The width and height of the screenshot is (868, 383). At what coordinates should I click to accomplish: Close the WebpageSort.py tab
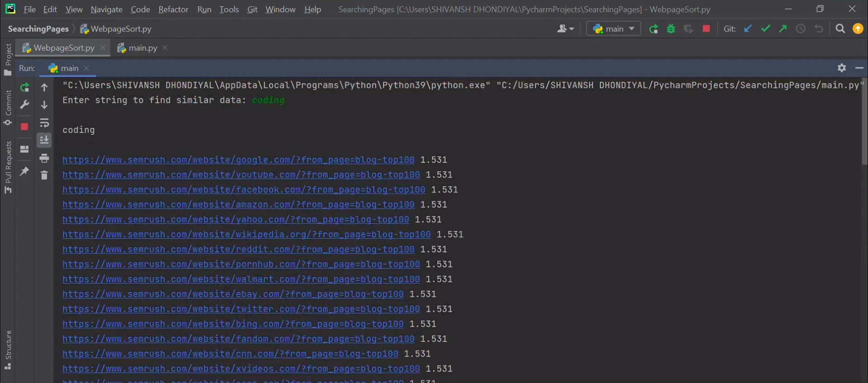(x=103, y=47)
